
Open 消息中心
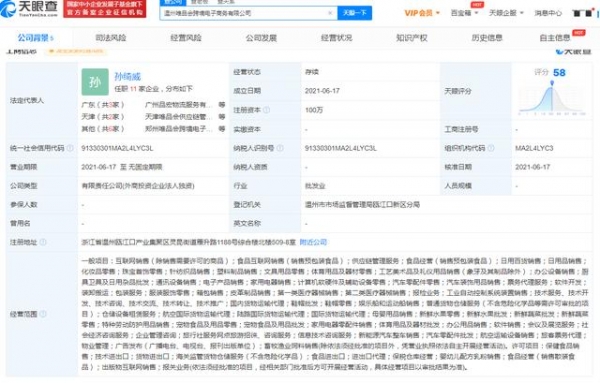tap(548, 13)
